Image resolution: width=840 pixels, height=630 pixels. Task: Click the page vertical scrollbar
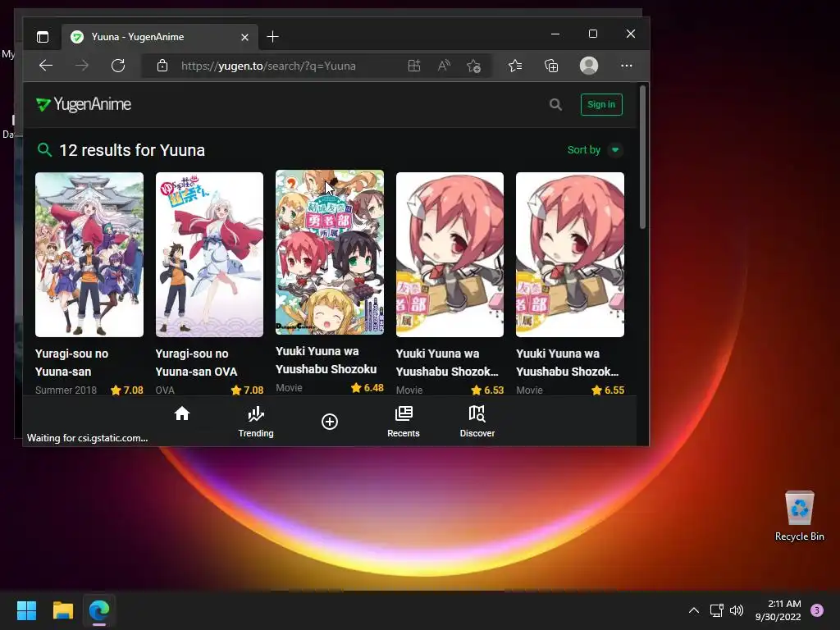point(643,158)
